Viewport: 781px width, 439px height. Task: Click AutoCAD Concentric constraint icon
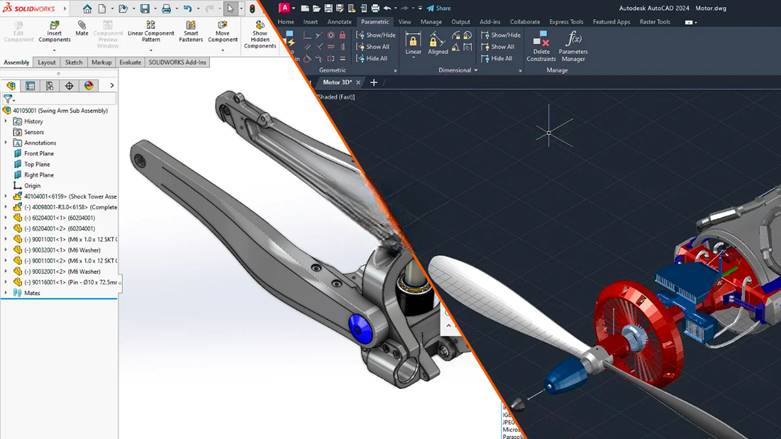(331, 35)
